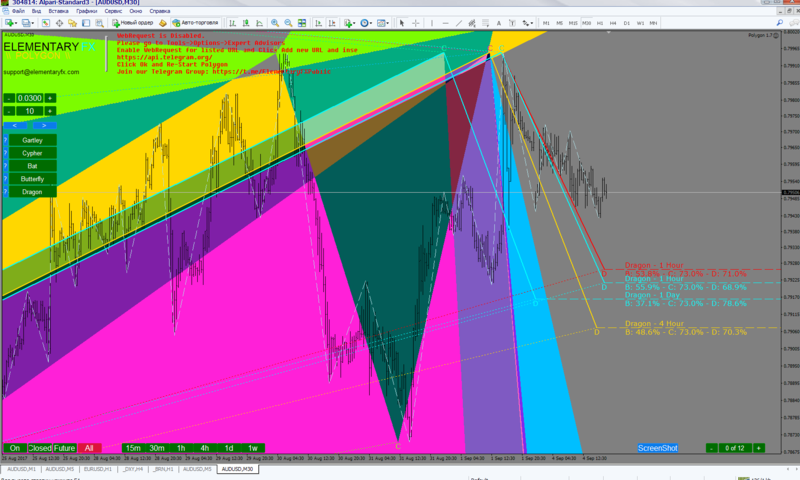This screenshot has width=800, height=480.
Task: Open MetaEditor with the yellow book icon
Action: [163, 23]
